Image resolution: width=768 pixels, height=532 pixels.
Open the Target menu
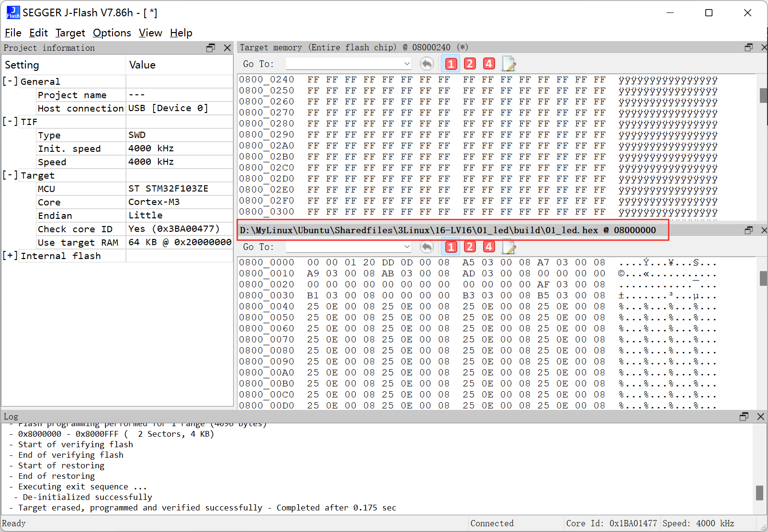[x=70, y=33]
